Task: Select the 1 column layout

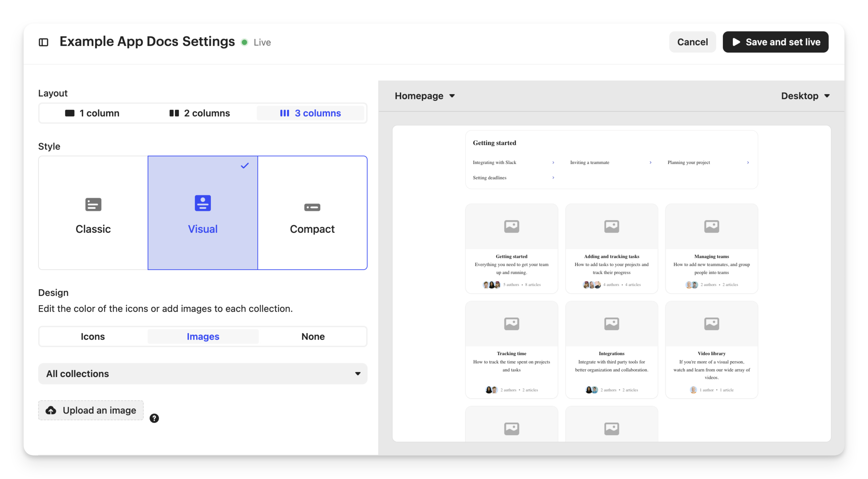Action: tap(92, 113)
